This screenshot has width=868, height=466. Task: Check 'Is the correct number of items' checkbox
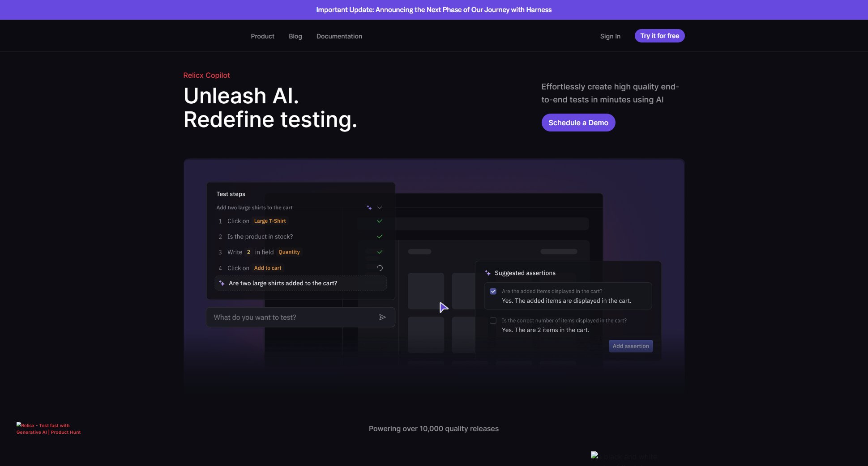493,321
